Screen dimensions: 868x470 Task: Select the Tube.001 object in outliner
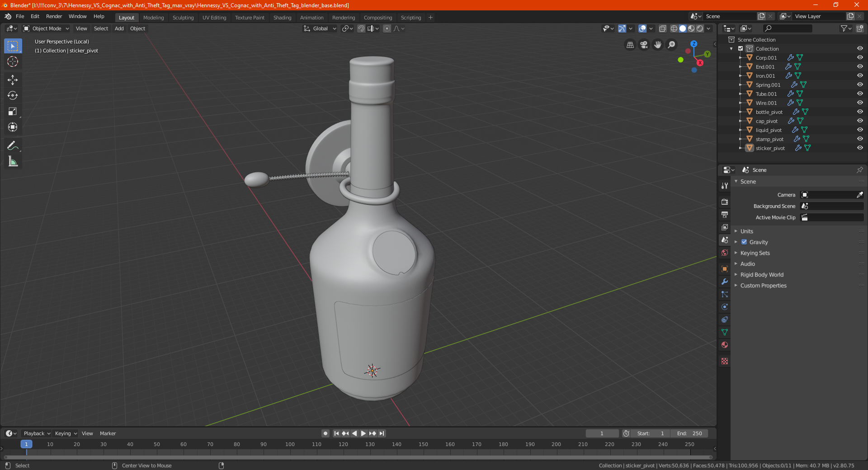(x=766, y=94)
